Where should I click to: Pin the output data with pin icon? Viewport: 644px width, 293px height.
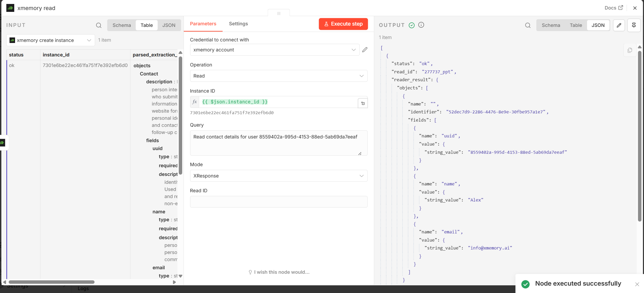click(x=634, y=25)
